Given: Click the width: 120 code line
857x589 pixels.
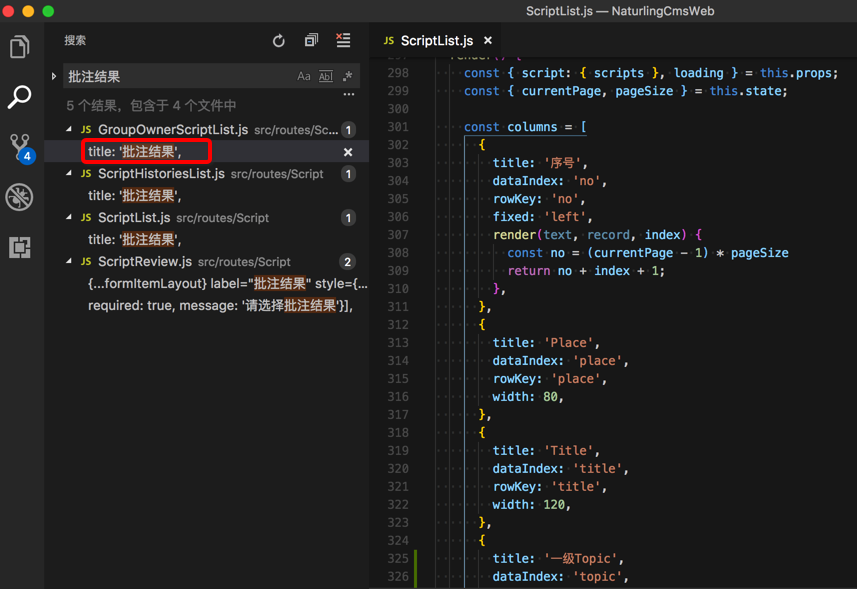Looking at the screenshot, I should coord(531,505).
